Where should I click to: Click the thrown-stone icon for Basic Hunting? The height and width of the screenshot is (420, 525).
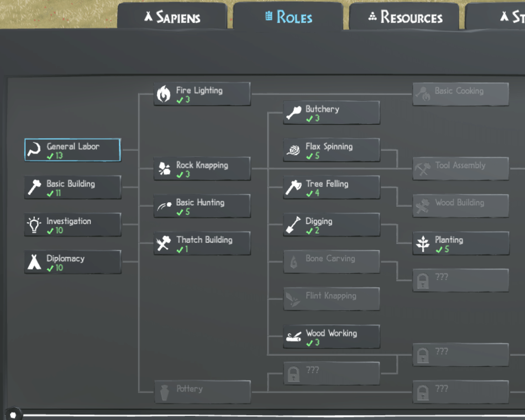(x=164, y=206)
